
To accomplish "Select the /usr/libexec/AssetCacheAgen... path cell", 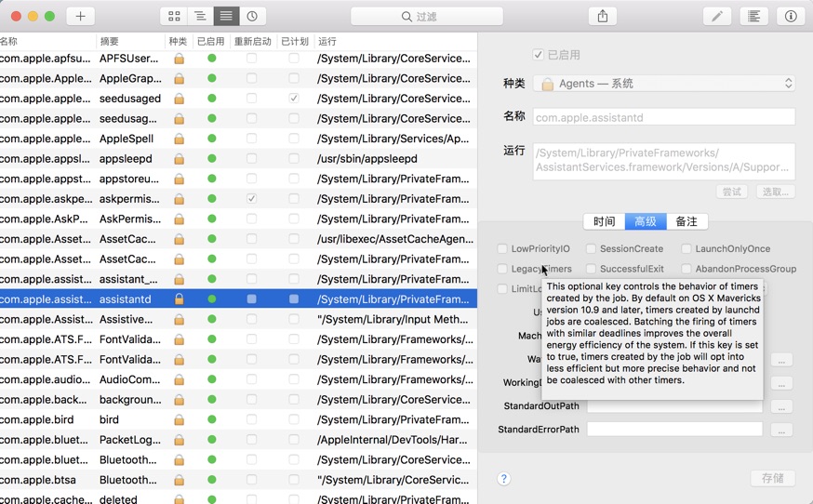I will 395,239.
